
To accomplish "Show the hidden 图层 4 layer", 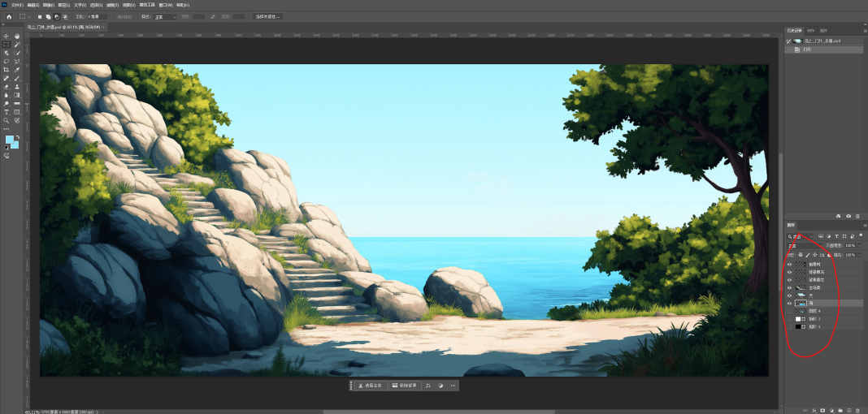I will point(789,311).
